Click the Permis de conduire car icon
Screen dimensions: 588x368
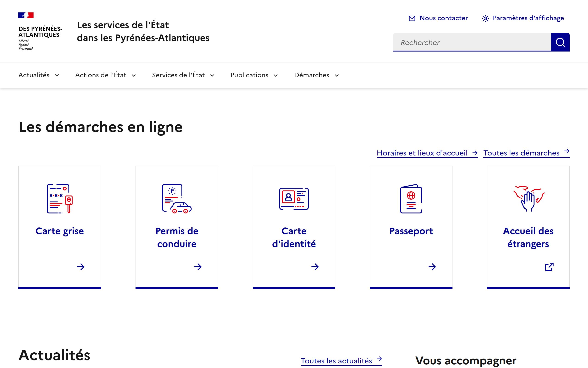click(x=177, y=199)
